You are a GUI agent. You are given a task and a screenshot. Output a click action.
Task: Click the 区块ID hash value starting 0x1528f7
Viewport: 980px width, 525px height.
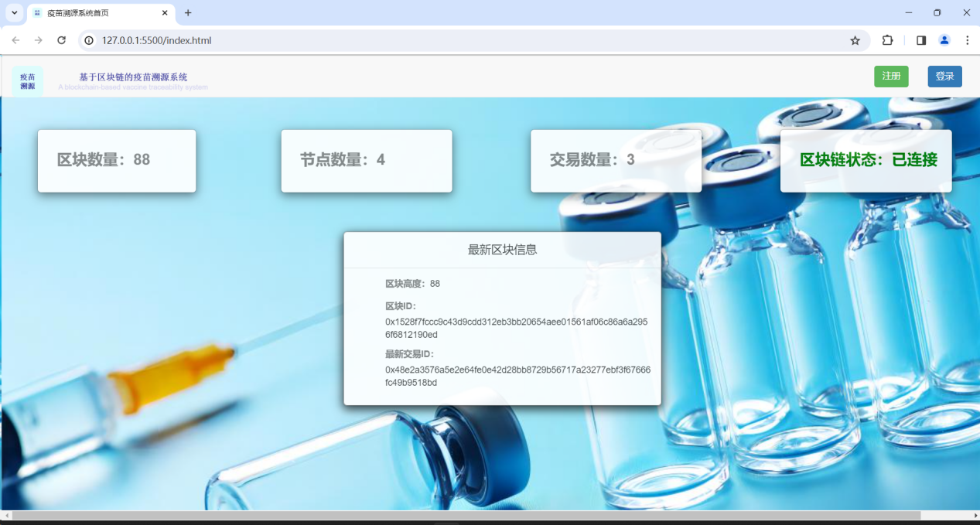517,328
